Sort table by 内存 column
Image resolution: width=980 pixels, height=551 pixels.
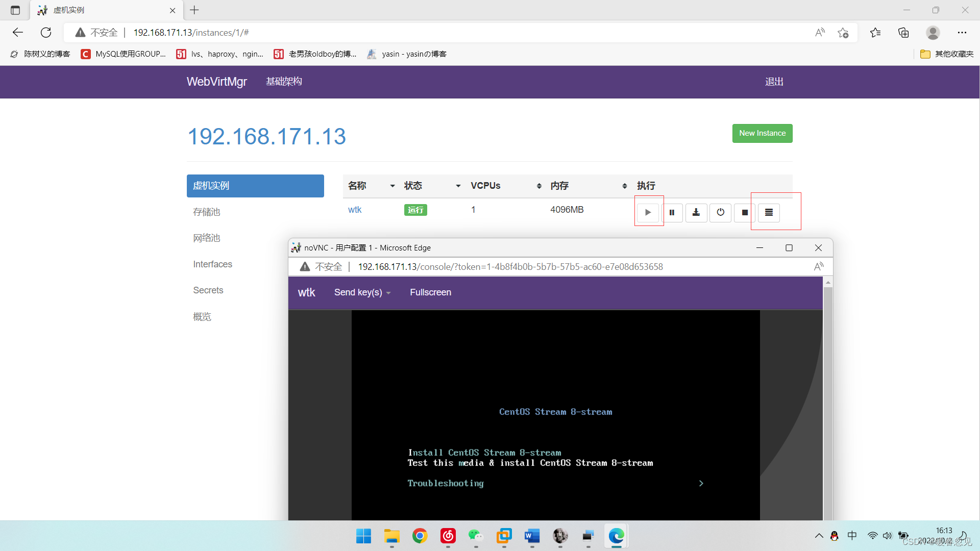click(589, 186)
